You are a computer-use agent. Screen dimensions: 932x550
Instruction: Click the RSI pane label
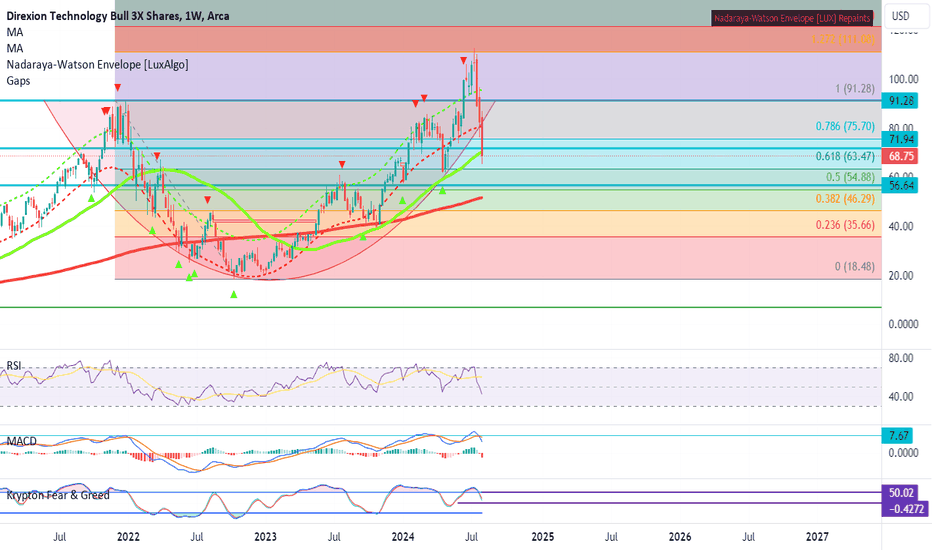(14, 365)
